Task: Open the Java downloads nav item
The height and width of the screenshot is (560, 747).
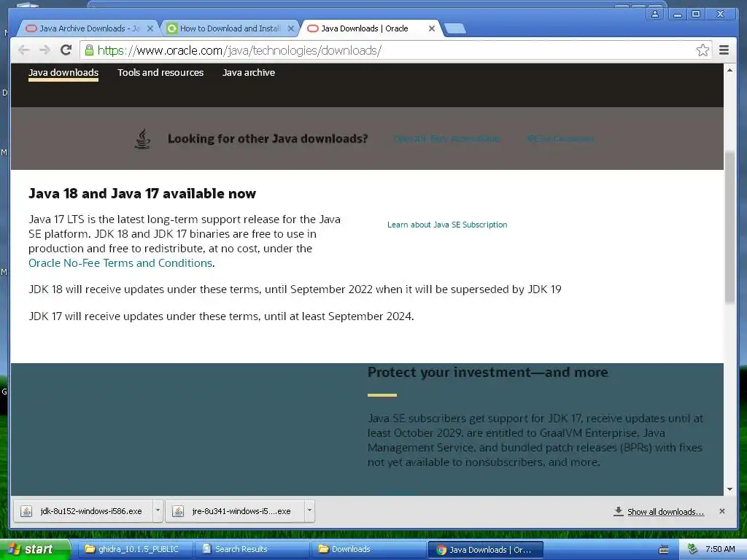Action: click(63, 73)
